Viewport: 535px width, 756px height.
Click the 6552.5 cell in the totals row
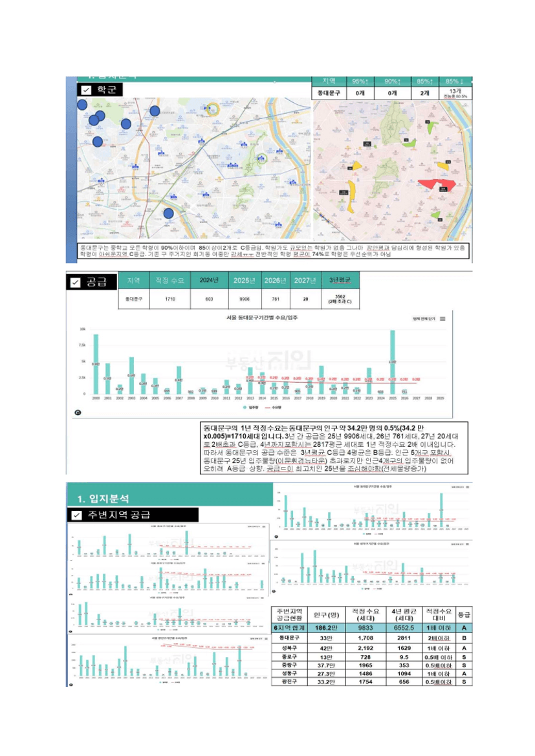click(x=404, y=628)
